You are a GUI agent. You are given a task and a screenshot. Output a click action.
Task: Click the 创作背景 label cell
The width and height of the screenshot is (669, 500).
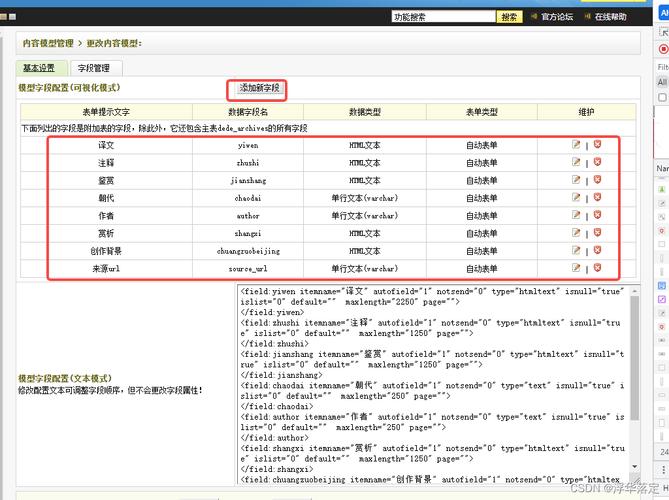tap(106, 251)
